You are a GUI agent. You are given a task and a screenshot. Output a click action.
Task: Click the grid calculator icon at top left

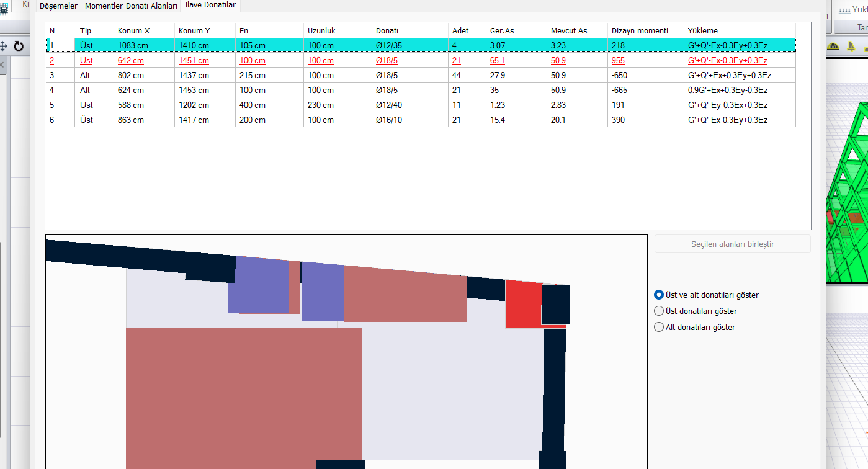[x=4, y=9]
